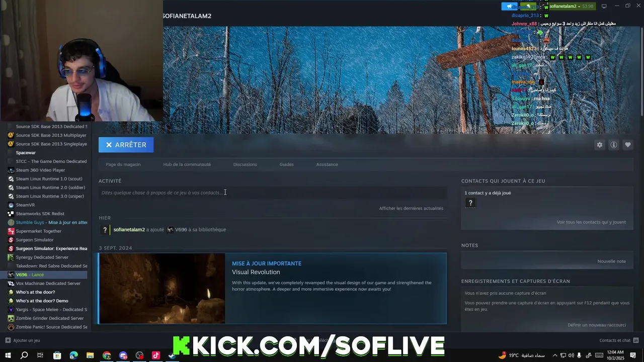Screen dimensions: 644x362
Task: Open the Guides tab
Action: click(x=286, y=164)
